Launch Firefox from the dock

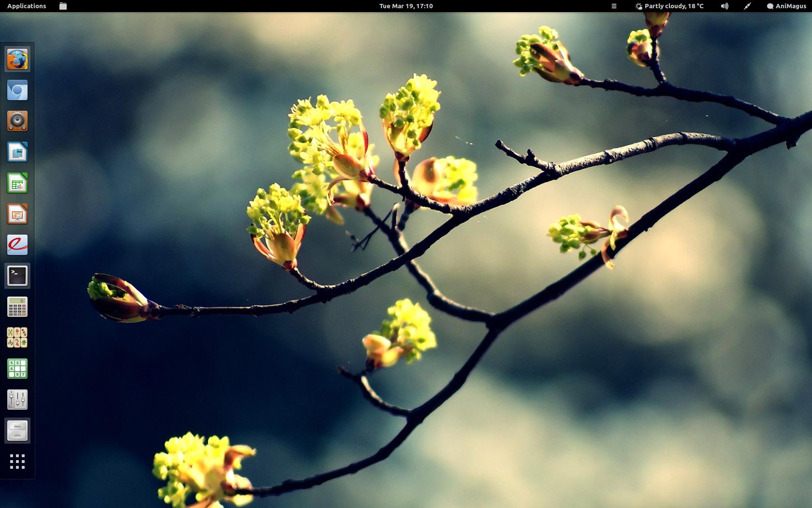click(x=17, y=60)
